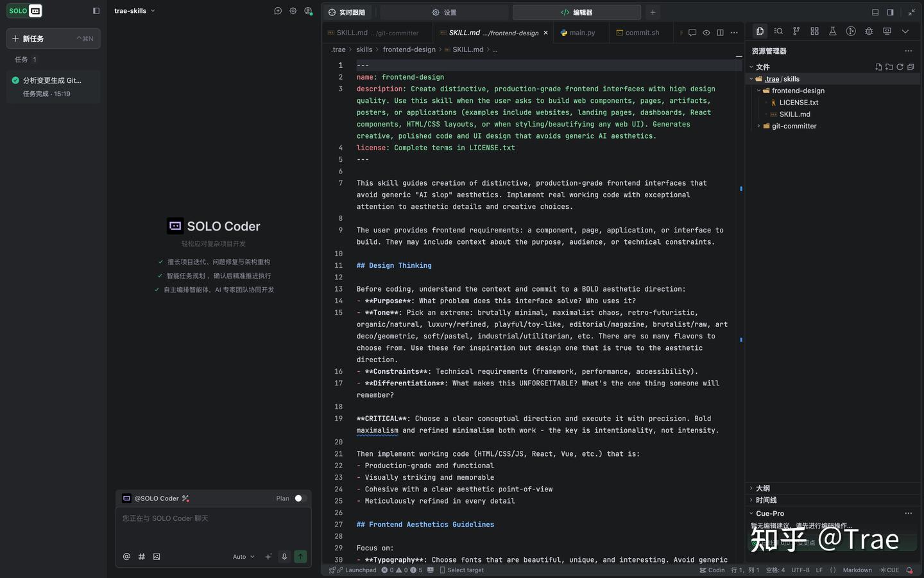Toggle the bottom panel layout

tap(875, 12)
